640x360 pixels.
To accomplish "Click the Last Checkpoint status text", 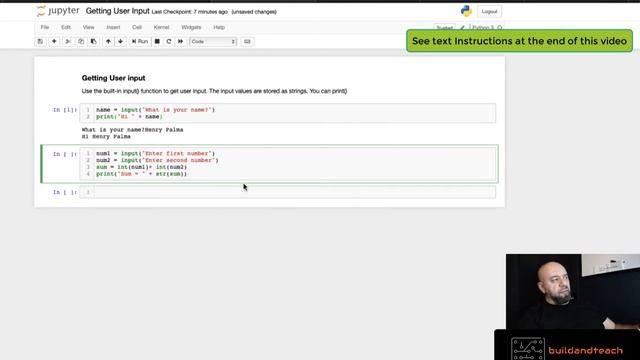I will 189,12.
